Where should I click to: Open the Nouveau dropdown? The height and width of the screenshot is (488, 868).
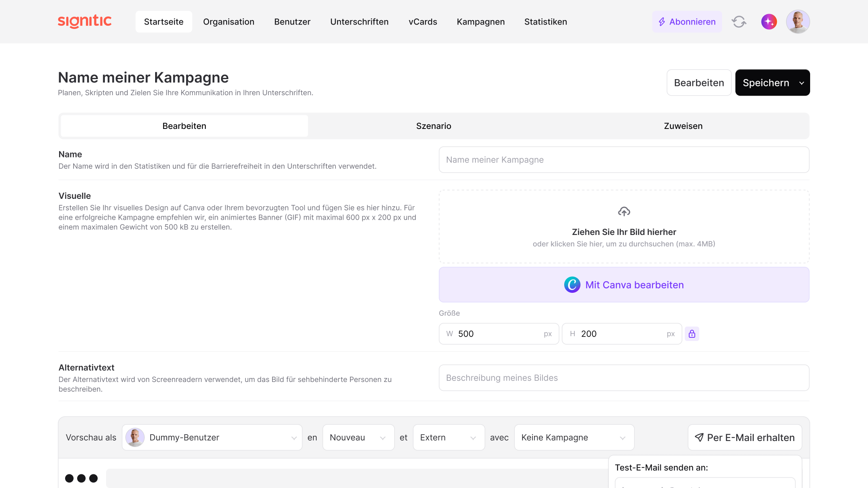358,437
